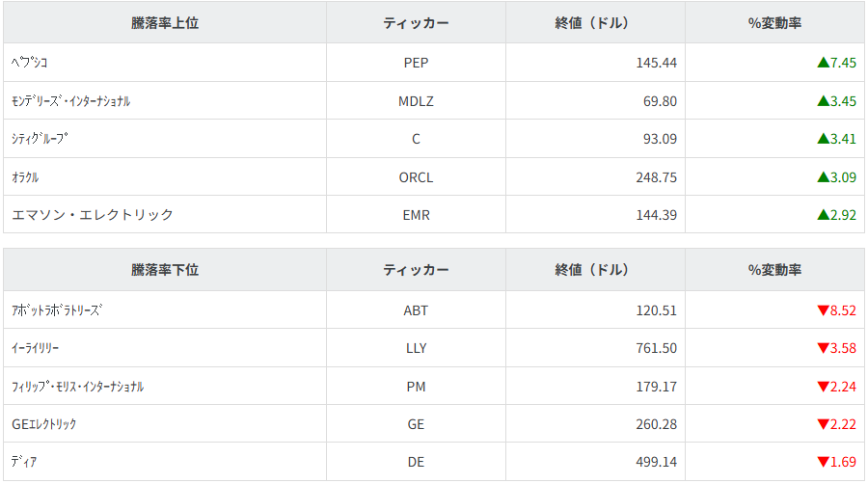
Task: Click the green up arrow beside 7.45
Action: (823, 63)
